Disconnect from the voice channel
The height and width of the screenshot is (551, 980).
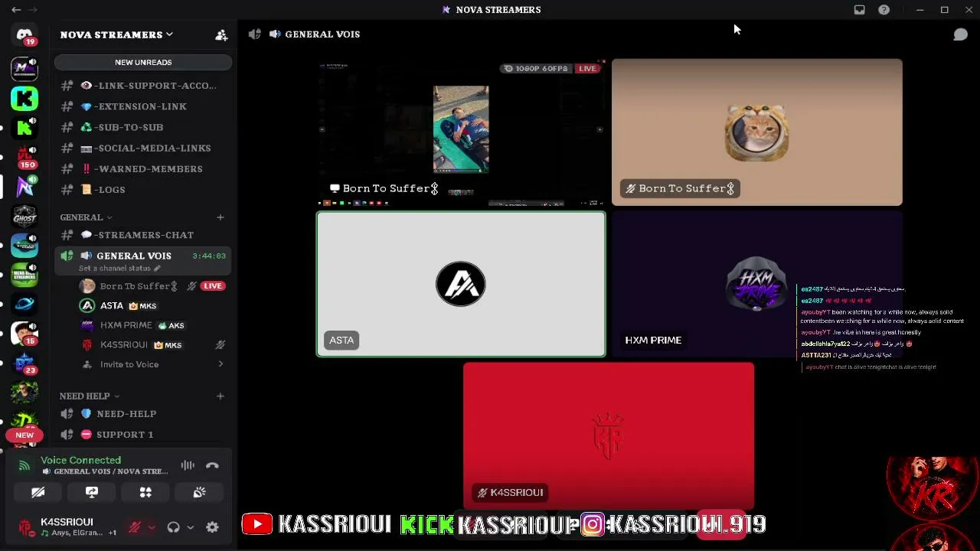pyautogui.click(x=212, y=465)
